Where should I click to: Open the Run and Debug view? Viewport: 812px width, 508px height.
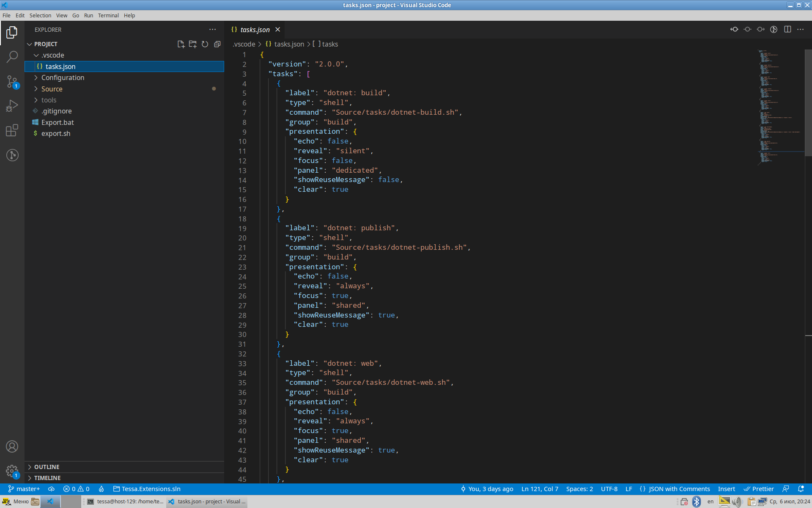click(x=12, y=106)
